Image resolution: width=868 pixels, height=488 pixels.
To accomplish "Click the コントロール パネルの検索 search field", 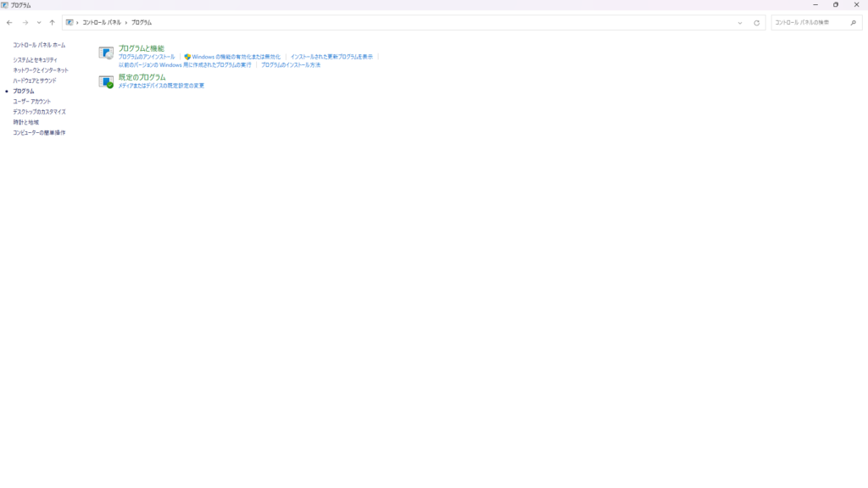I will 810,23.
